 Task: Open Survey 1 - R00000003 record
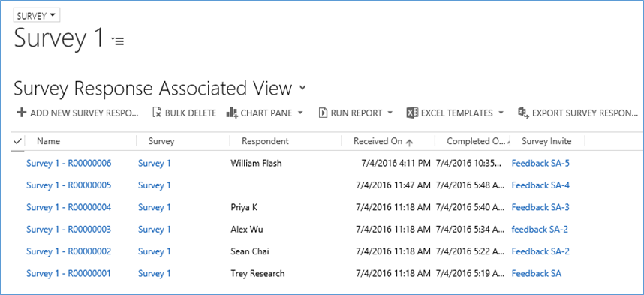(x=68, y=229)
